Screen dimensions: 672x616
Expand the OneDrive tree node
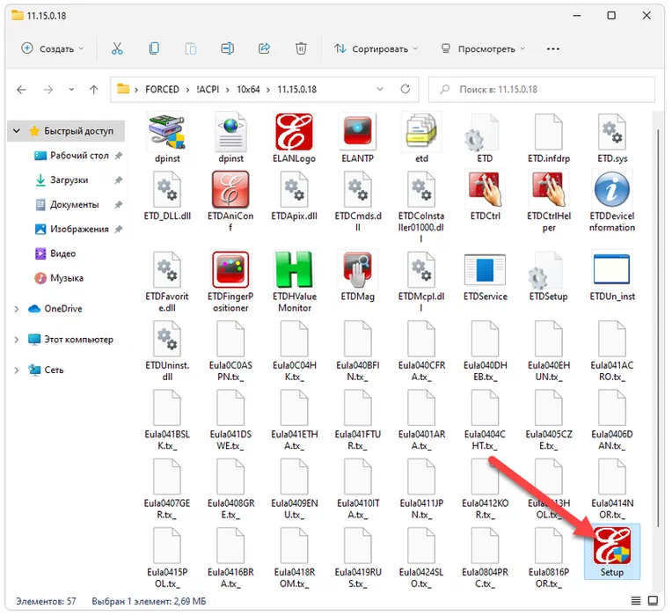click(x=17, y=309)
